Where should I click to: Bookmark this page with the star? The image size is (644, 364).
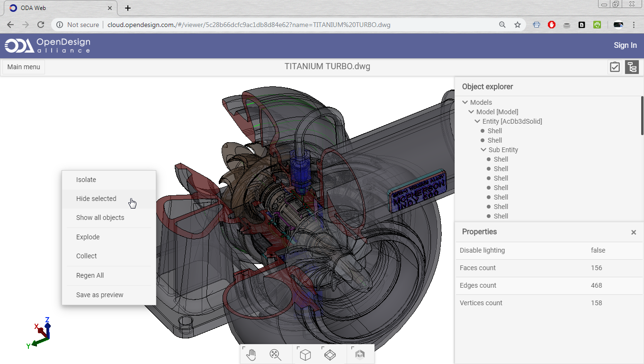518,25
